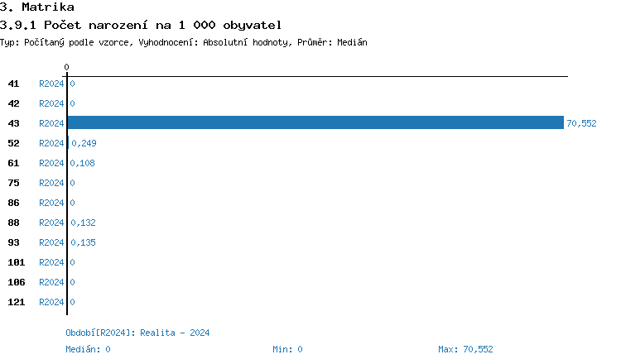This screenshot has width=621, height=364.
Task: Click the "3. Matrika" heading
Action: [37, 7]
